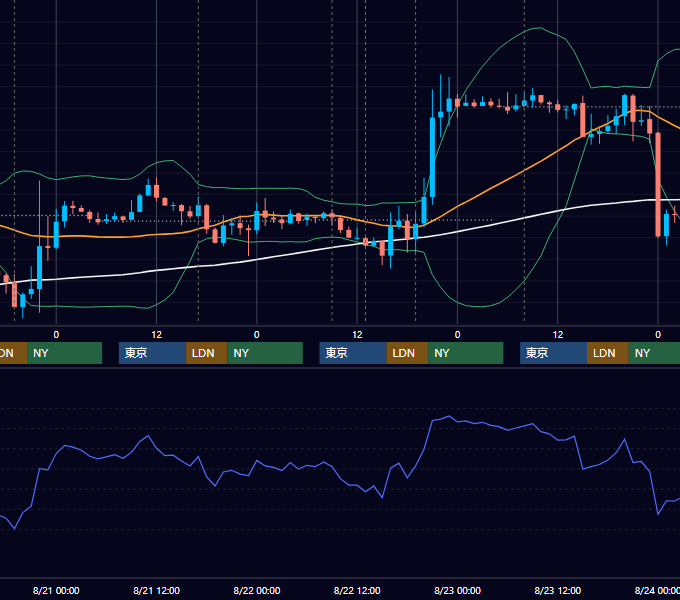This screenshot has height=600, width=680.
Task: Select the NY session block around 8/24 00:00
Action: click(x=654, y=353)
